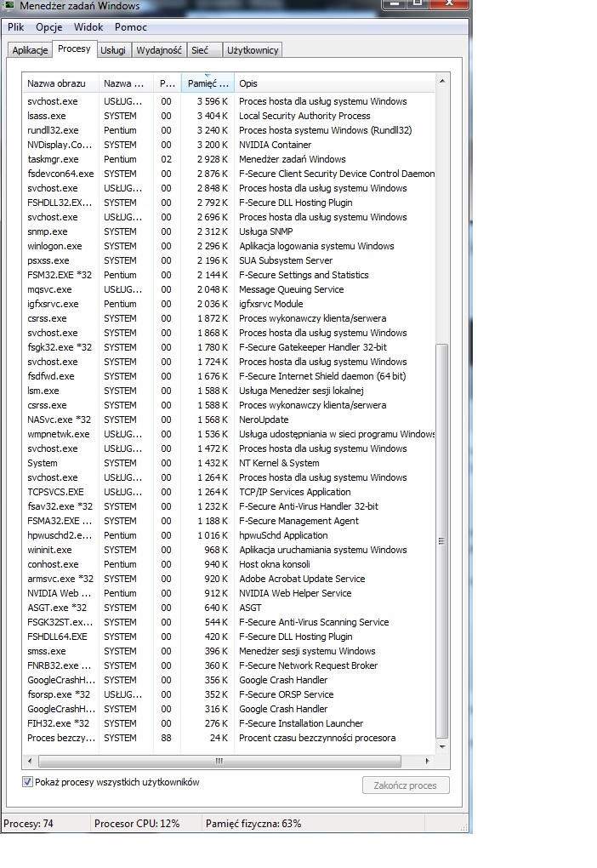Select the wmpnetwk.exe process row
This screenshot has width=597, height=868.
point(229,434)
